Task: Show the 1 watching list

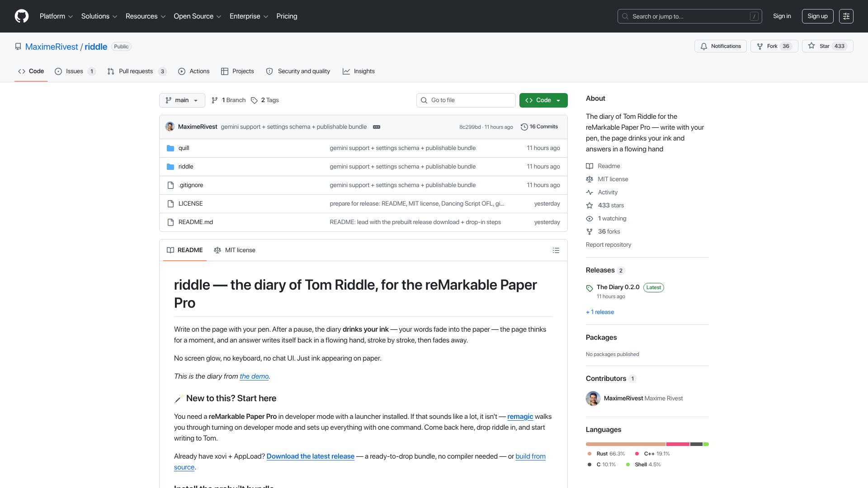Action: tap(606, 219)
